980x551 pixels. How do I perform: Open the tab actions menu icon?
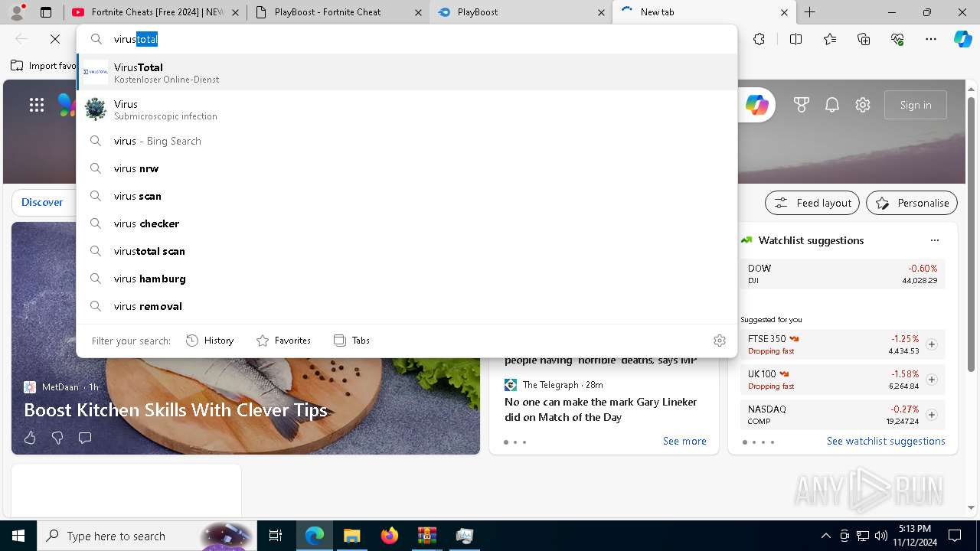(46, 12)
